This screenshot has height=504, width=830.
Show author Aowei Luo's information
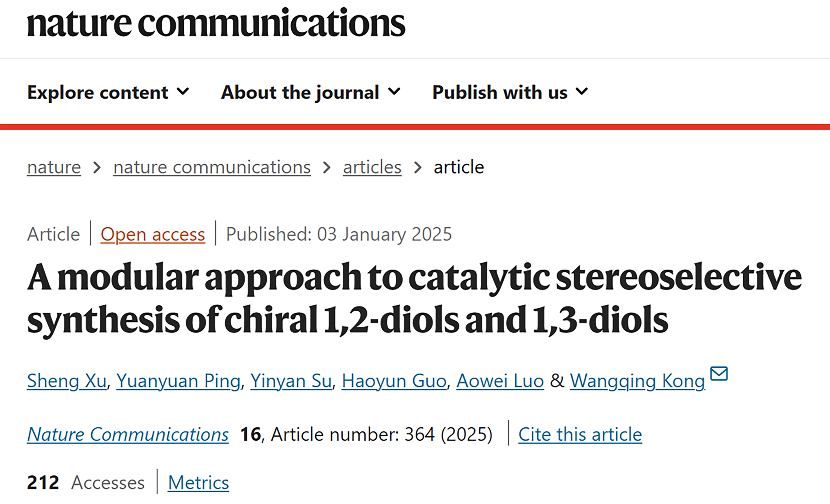[x=500, y=381]
